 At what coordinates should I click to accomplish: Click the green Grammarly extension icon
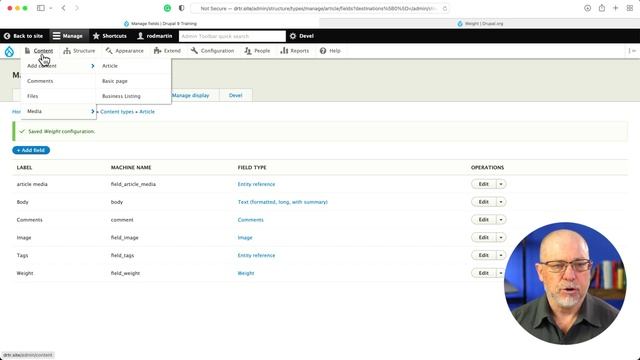[167, 8]
